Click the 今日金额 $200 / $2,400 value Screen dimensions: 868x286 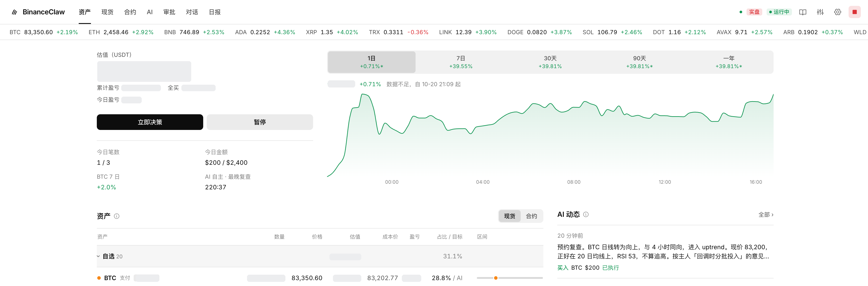(226, 163)
